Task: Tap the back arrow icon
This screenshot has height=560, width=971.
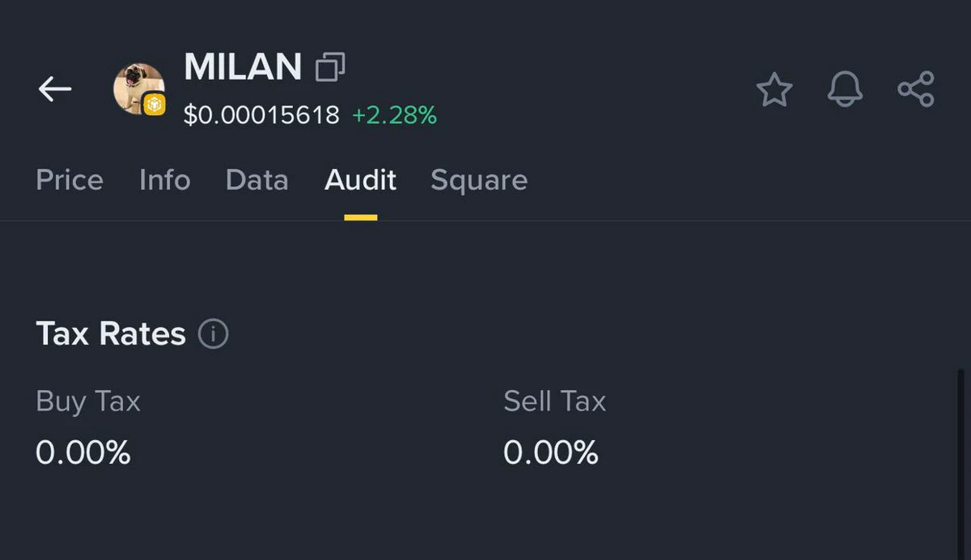Action: [55, 89]
